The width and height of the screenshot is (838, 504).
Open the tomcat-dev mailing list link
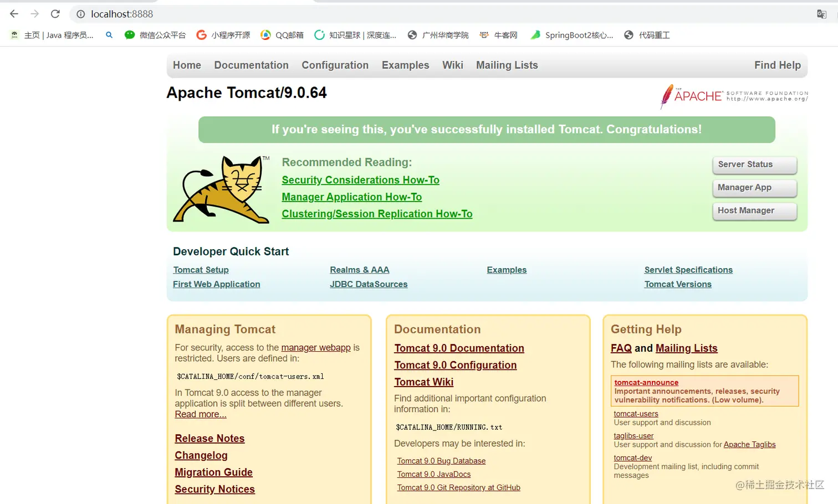click(632, 458)
